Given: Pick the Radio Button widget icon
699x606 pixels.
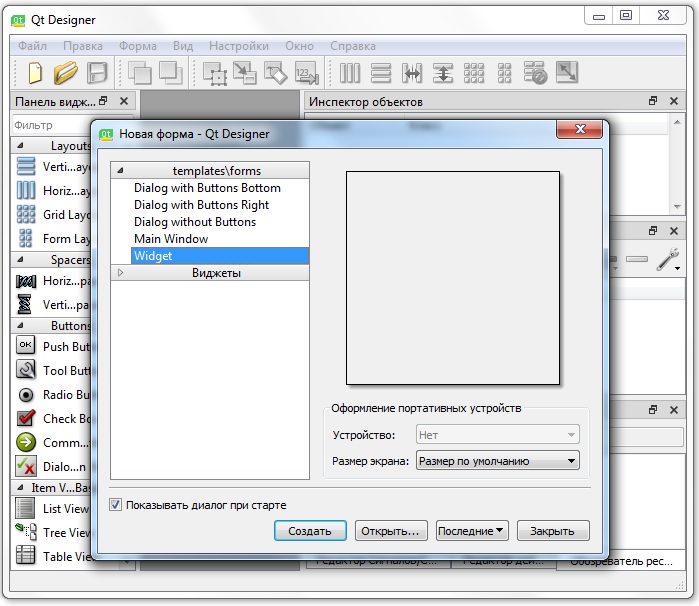Looking at the screenshot, I should [x=26, y=395].
